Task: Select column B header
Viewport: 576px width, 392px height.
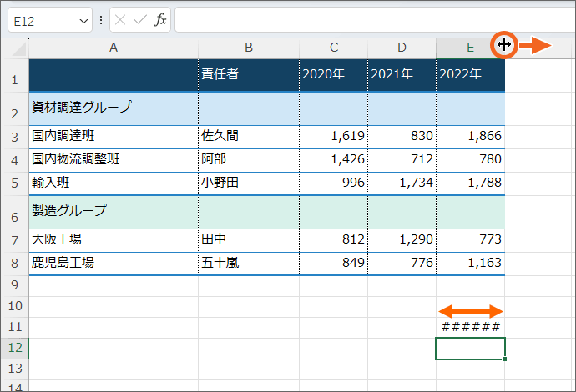Action: pos(249,48)
